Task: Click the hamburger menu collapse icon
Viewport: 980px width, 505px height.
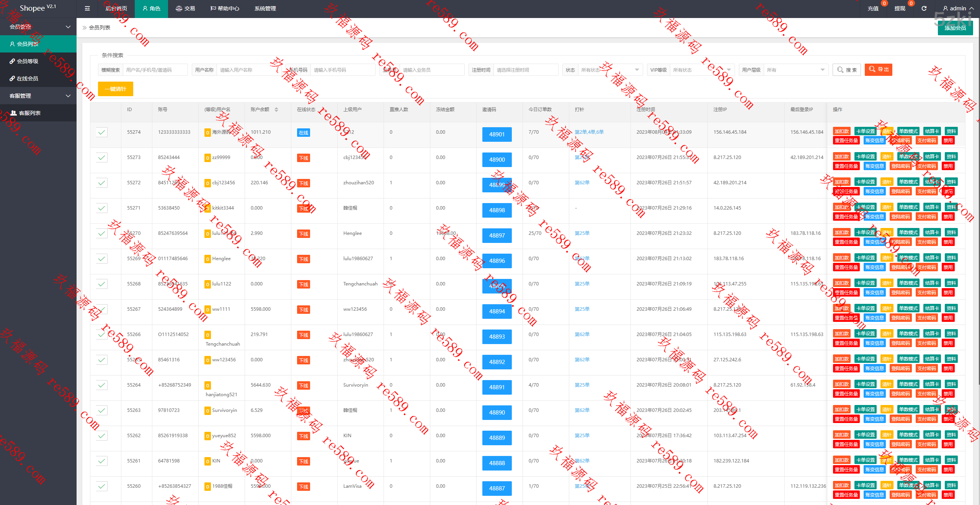Action: tap(87, 8)
